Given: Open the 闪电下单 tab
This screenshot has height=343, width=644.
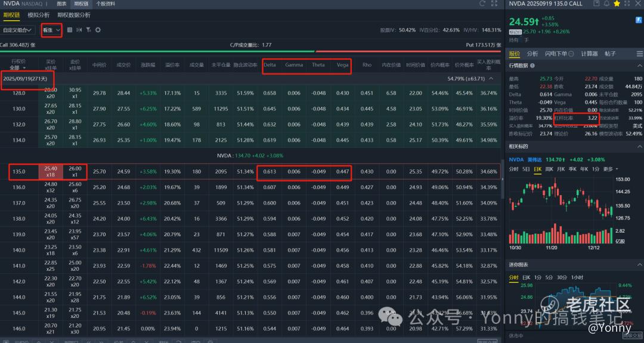Looking at the screenshot, I should coord(556,54).
